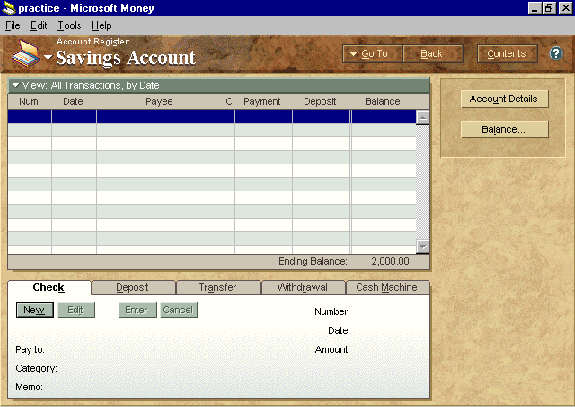Screen dimensions: 575x407
Task: Click the register scrollbar down arrow
Action: click(x=422, y=247)
